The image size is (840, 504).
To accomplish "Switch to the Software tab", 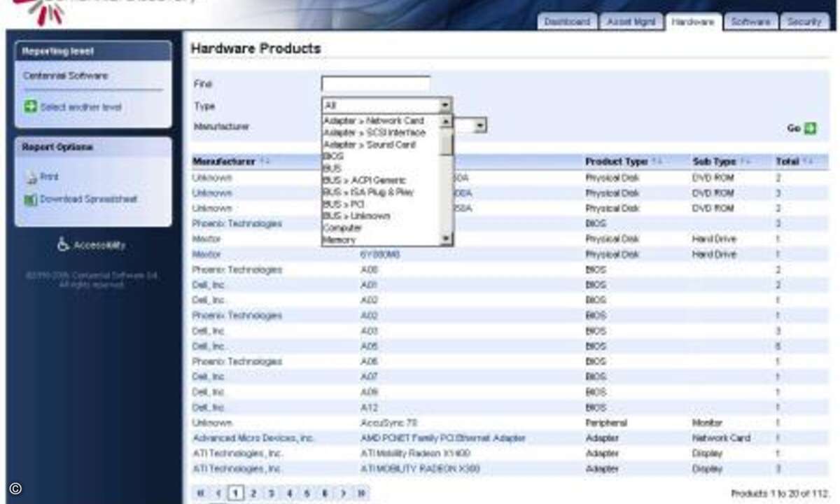I will coord(750,22).
